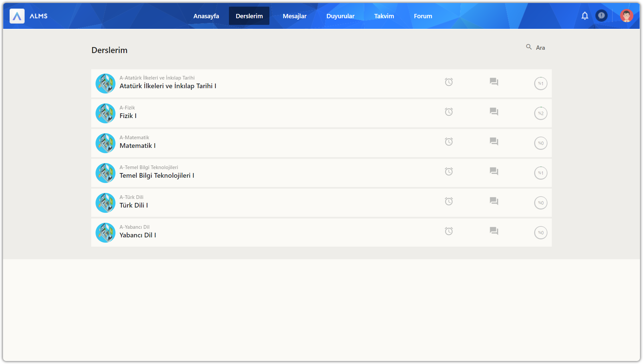
Task: Open the user profile avatar
Action: click(x=626, y=16)
